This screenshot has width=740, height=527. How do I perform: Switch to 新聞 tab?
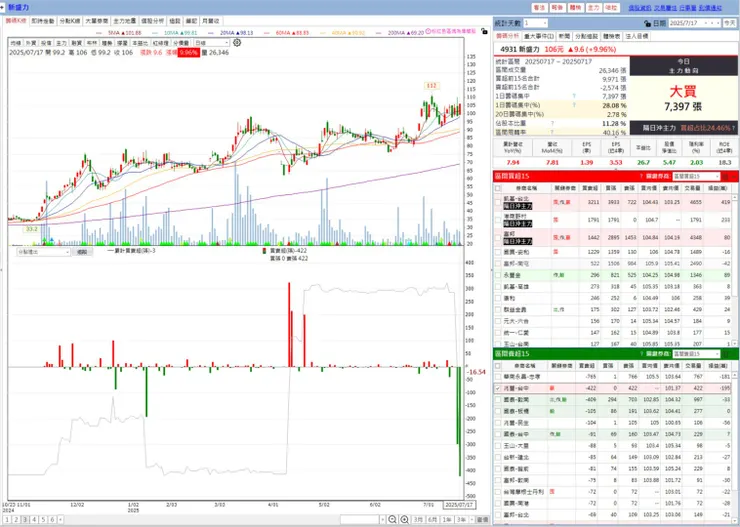coord(564,36)
